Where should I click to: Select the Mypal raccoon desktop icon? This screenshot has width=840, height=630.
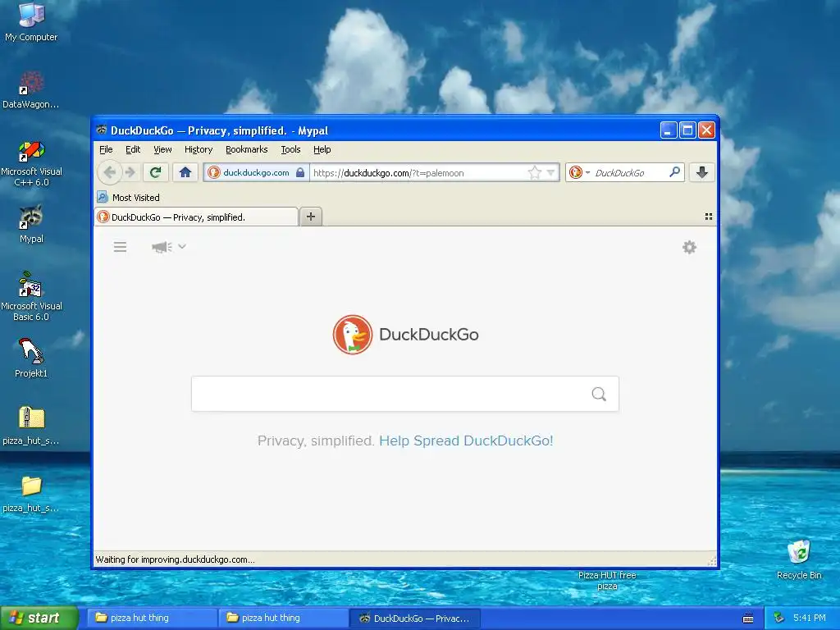click(x=31, y=223)
